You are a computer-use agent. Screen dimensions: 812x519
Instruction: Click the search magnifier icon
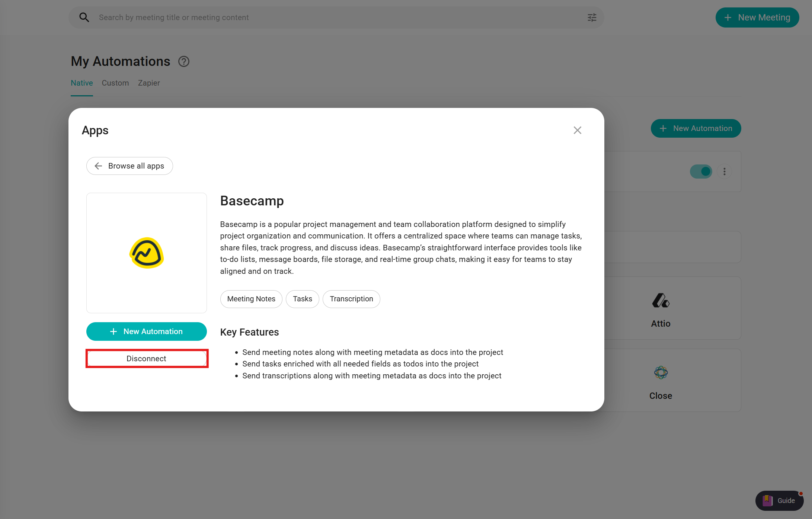tap(84, 17)
